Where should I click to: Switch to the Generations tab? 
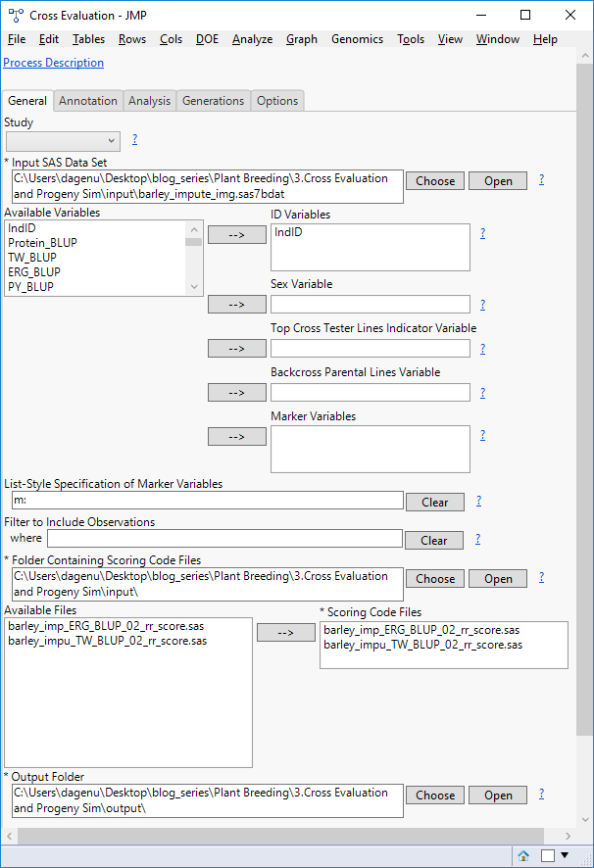213,101
